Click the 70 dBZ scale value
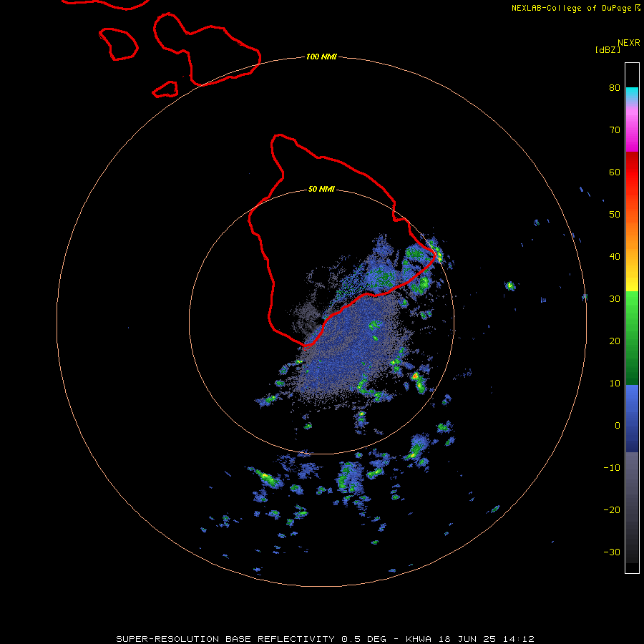Screen dimensions: 644x644 615,130
